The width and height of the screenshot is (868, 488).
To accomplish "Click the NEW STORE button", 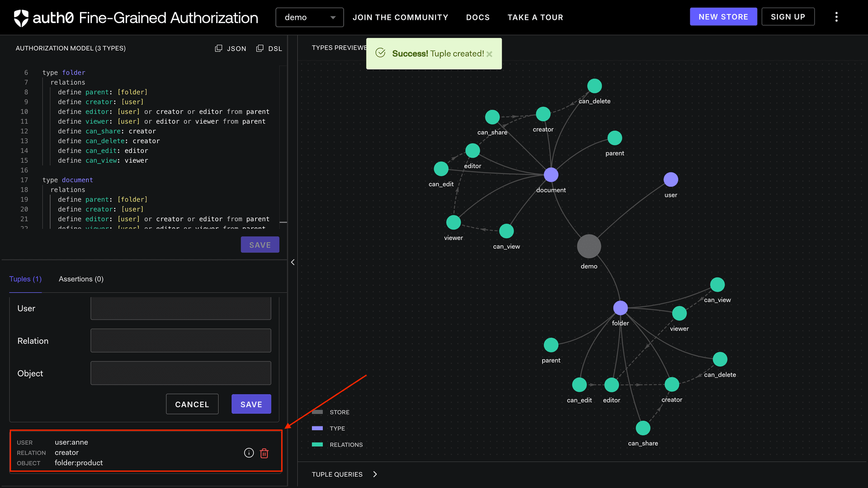I will (723, 16).
